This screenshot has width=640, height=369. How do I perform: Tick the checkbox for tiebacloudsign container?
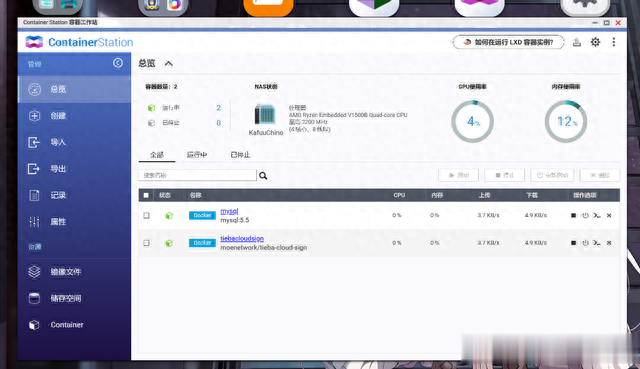147,243
